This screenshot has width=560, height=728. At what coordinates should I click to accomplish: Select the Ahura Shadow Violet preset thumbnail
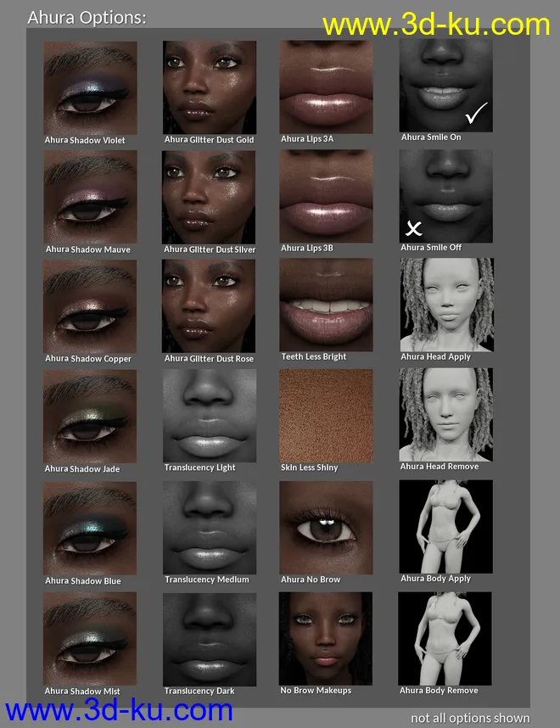[90, 88]
